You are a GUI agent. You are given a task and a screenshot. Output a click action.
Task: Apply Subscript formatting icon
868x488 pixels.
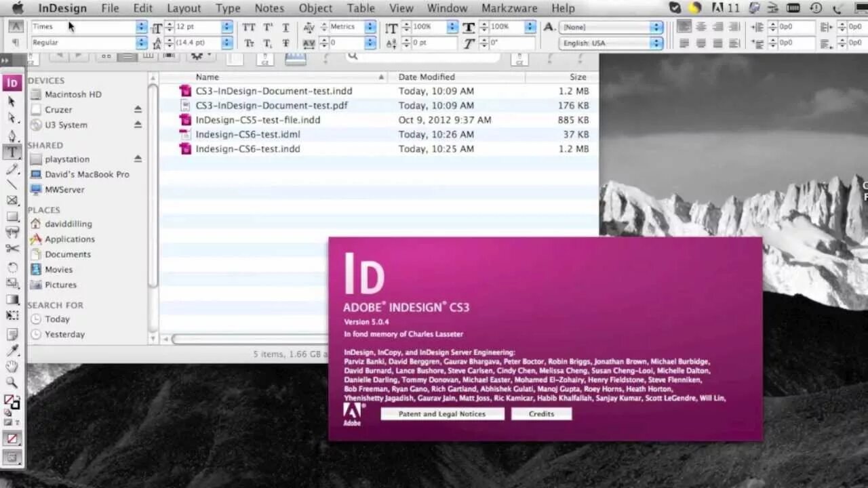tap(268, 43)
